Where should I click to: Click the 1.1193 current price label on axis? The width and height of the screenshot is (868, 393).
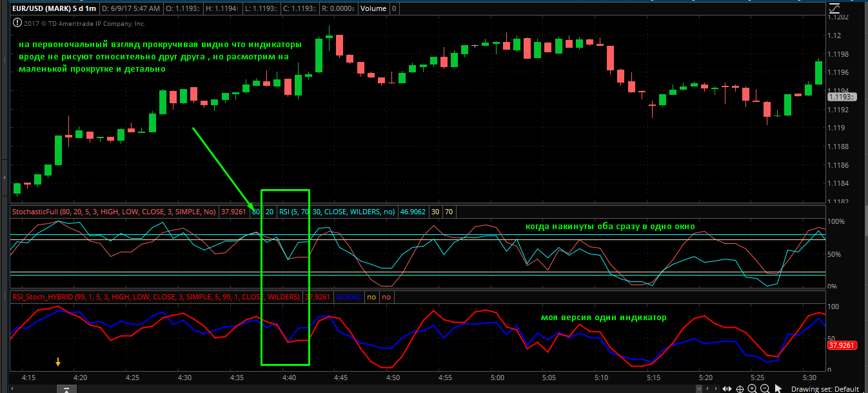(841, 97)
